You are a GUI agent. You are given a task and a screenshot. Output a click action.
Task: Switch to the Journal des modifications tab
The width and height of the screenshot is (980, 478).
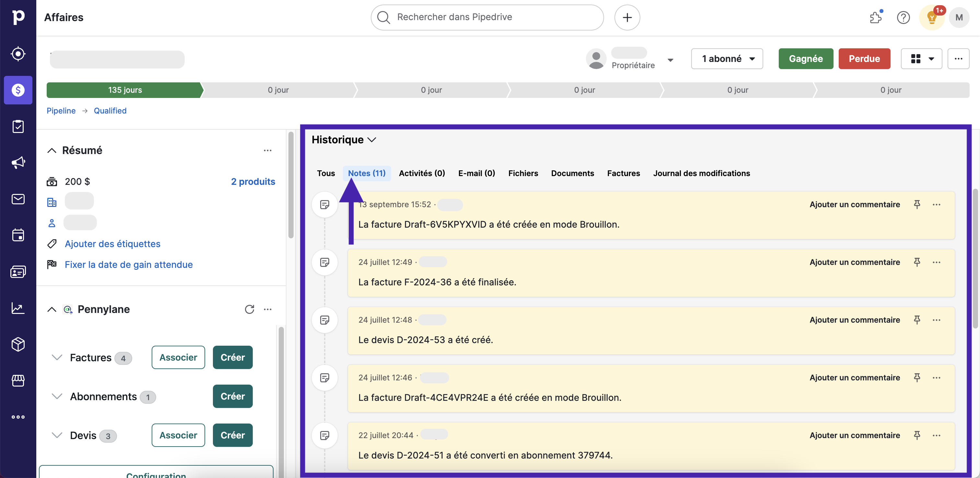point(701,173)
